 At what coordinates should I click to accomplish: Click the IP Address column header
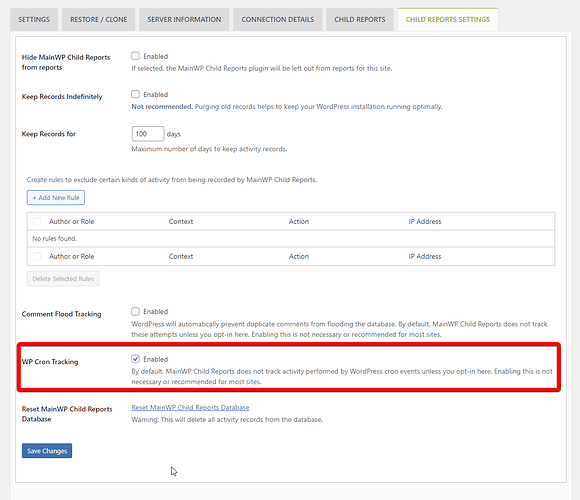(425, 222)
